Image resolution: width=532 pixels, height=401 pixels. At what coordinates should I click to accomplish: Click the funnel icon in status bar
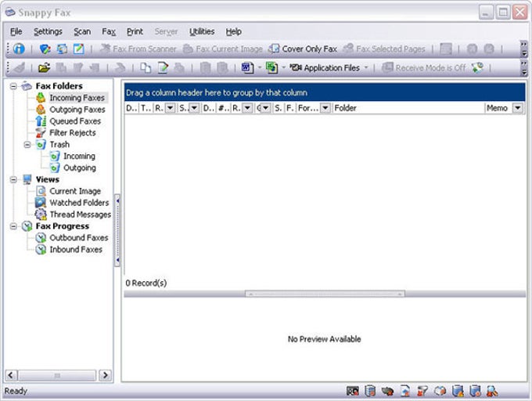422,391
